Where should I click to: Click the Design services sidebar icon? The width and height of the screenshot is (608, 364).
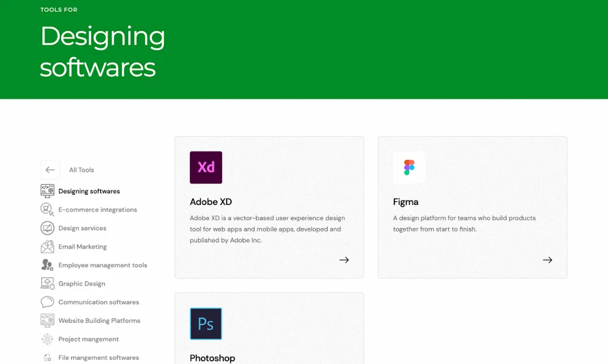pos(47,228)
